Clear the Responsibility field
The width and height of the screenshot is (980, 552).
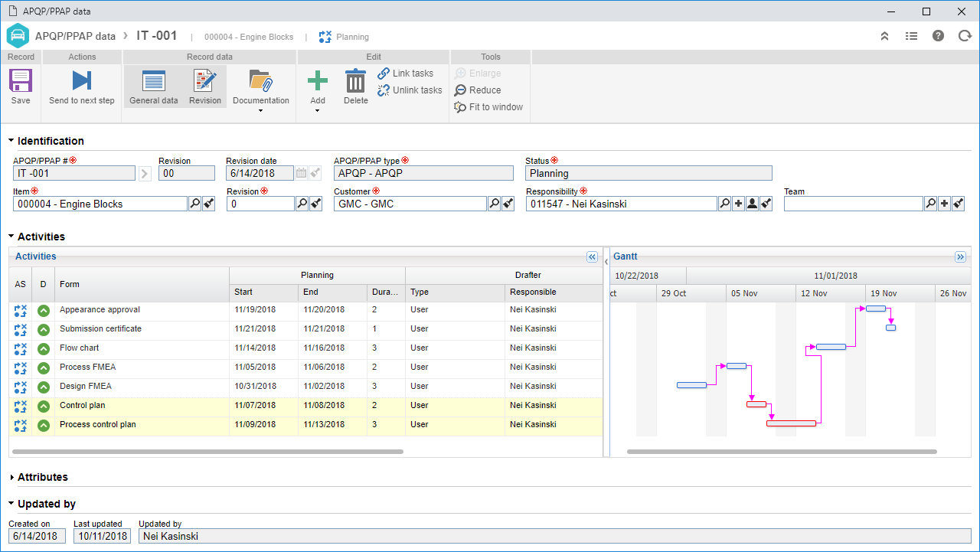[766, 204]
